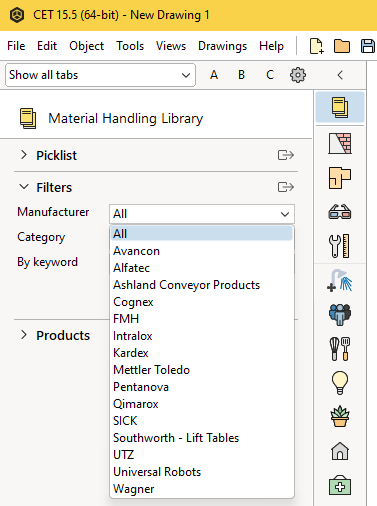The height and width of the screenshot is (506, 377).
Task: Switch to tab group C
Action: click(270, 75)
